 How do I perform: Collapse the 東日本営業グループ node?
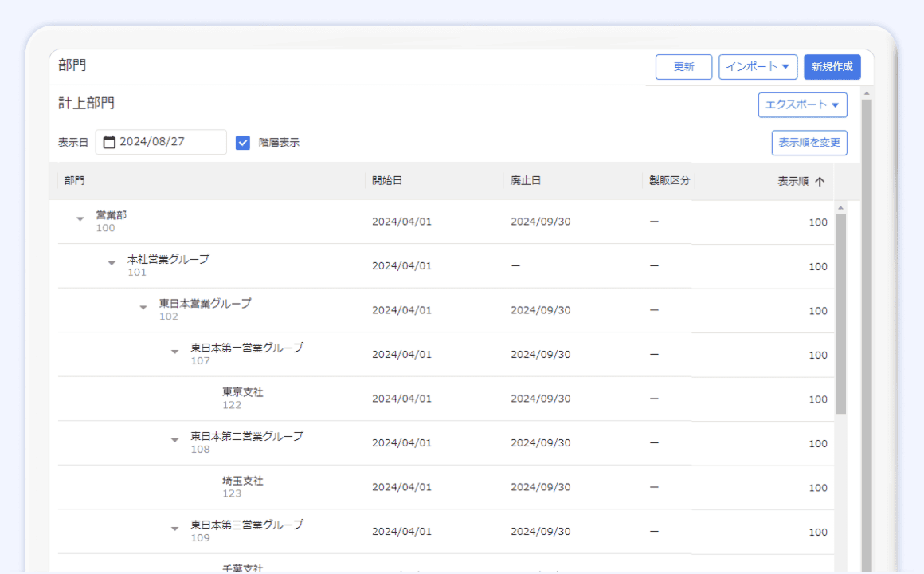pos(143,308)
